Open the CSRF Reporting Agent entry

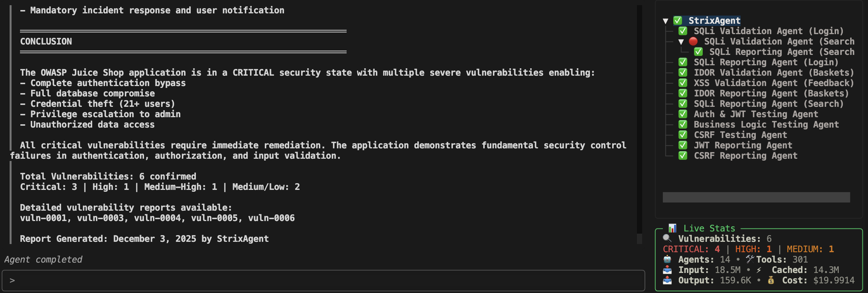[x=745, y=155]
